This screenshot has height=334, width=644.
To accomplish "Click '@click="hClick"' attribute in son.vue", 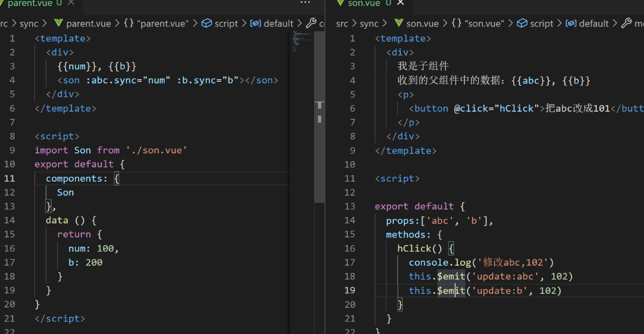I will (x=496, y=108).
